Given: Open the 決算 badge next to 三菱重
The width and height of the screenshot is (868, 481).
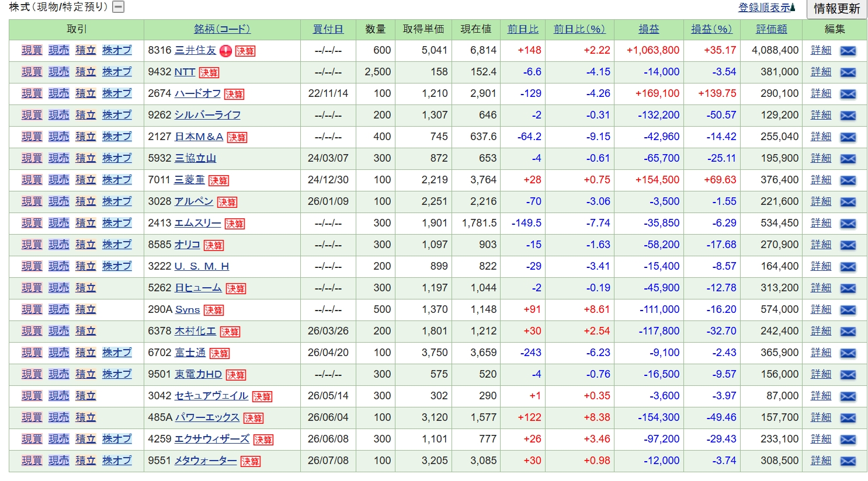Looking at the screenshot, I should (218, 181).
